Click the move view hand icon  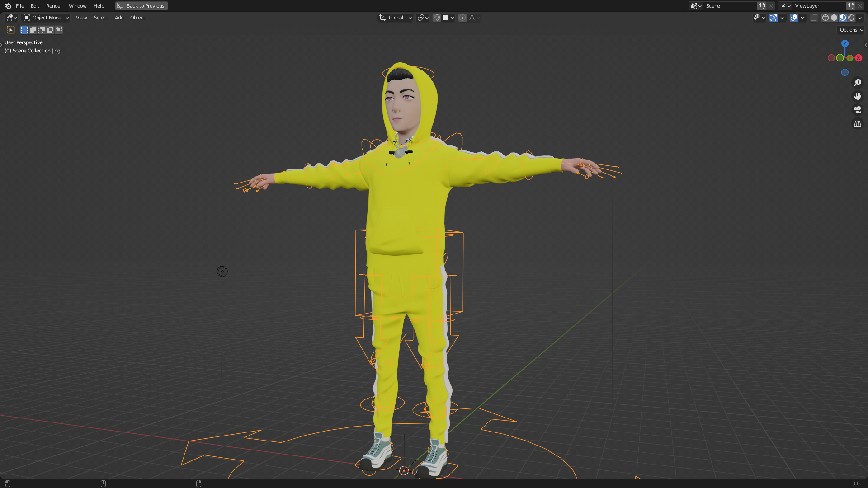(x=858, y=96)
